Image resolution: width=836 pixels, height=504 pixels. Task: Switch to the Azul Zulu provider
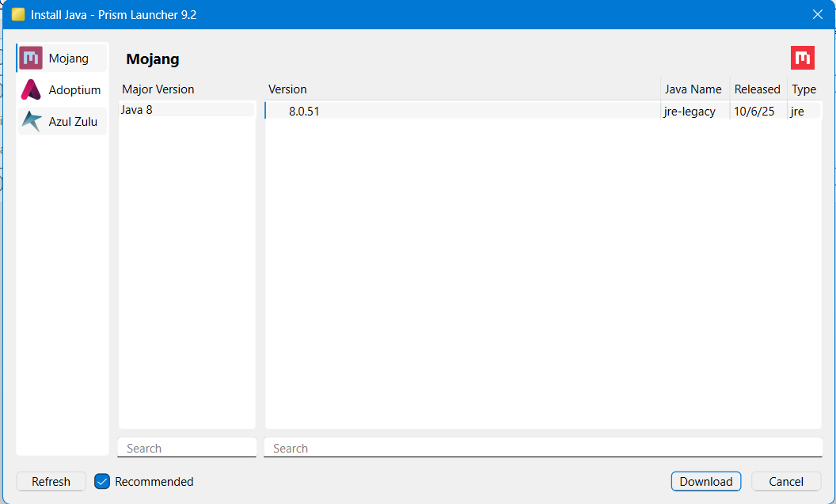[x=73, y=122]
